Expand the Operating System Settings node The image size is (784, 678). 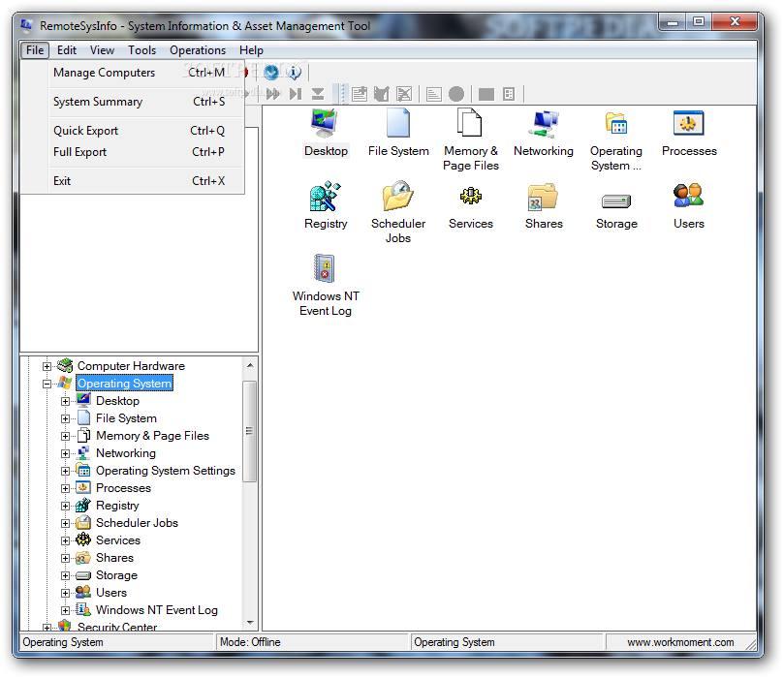click(x=65, y=471)
